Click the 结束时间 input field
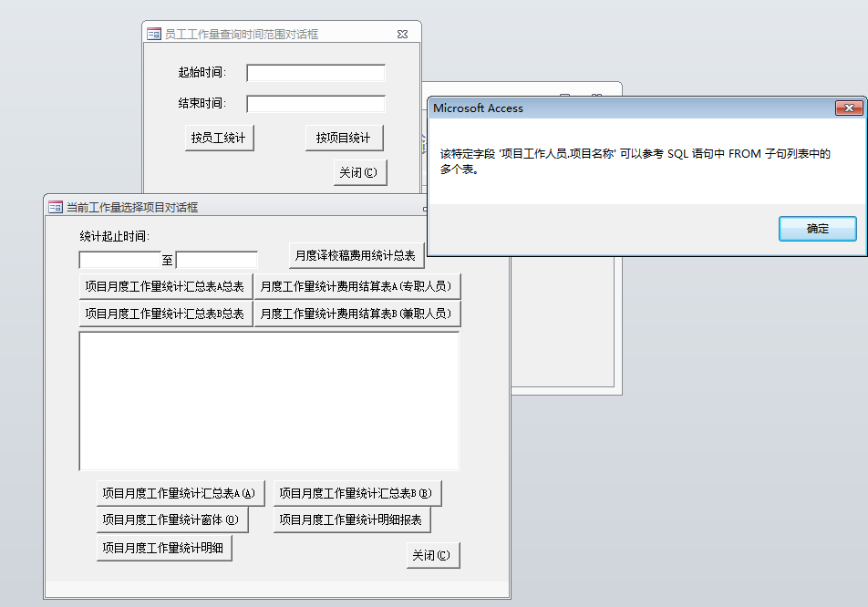Screen dimensions: 868x607 (315, 104)
